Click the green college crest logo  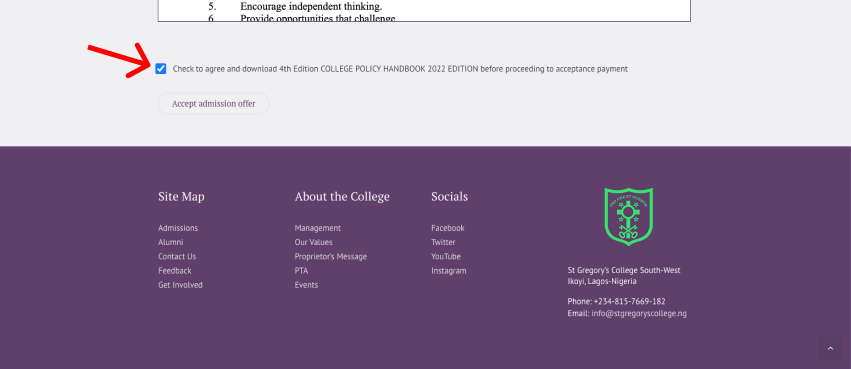(x=628, y=217)
